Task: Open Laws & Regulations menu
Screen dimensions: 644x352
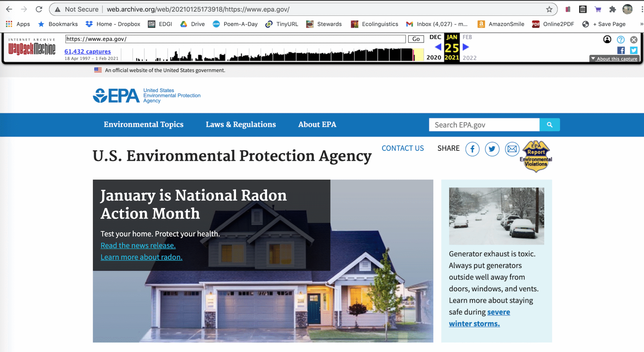Action: point(241,125)
